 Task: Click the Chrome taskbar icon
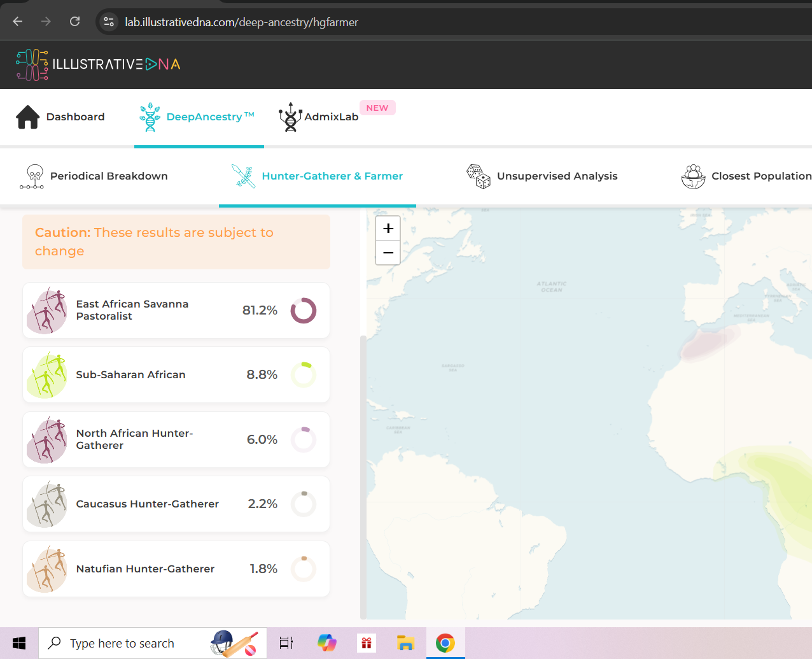click(x=445, y=643)
